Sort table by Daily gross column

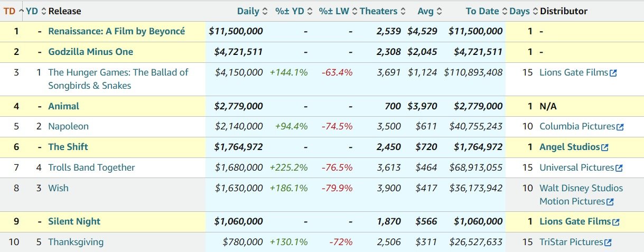click(248, 11)
